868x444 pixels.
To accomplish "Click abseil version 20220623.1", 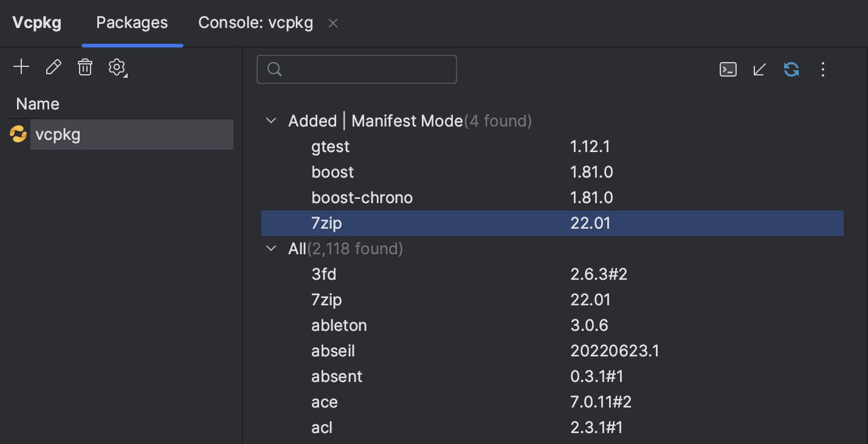I will coord(615,351).
